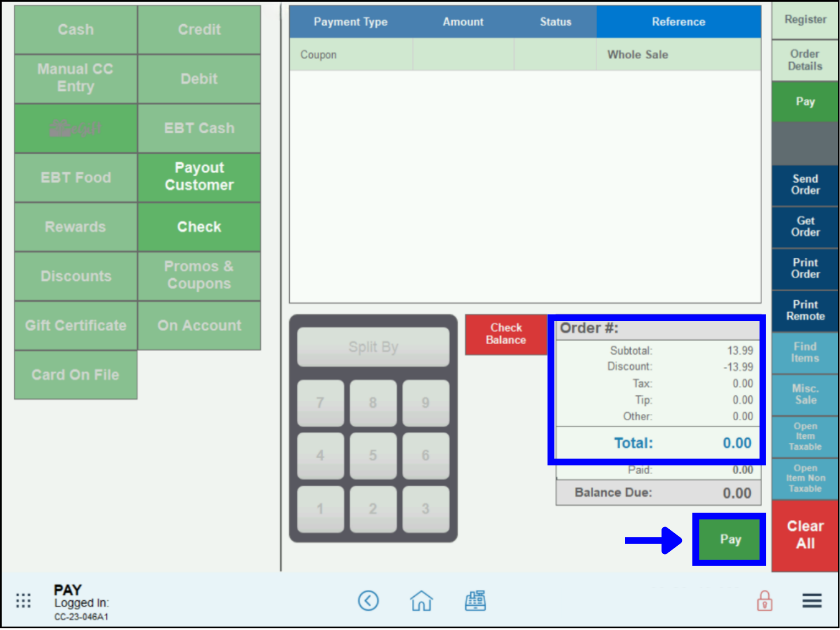840x630 pixels.
Task: Select Check payment type
Action: [x=199, y=227]
